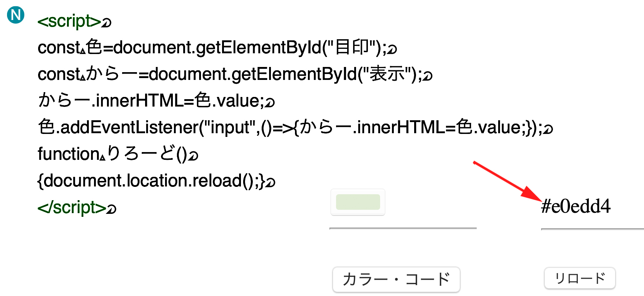Viewport: 644px width, 296px height.
Task: Select the #e0edd4 hex code text
Action: [x=576, y=206]
